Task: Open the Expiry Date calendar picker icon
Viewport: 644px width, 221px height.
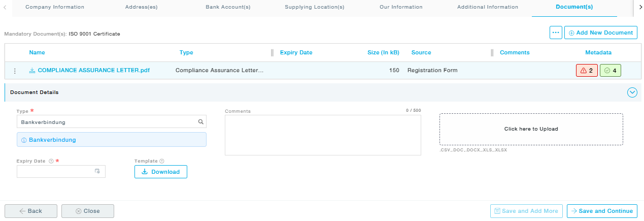Action: [97, 172]
